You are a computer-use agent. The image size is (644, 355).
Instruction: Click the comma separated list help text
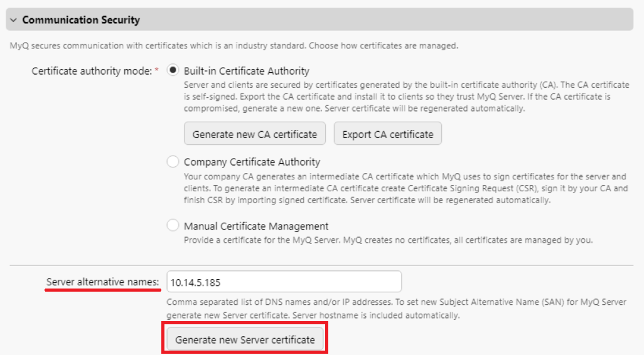point(397,308)
